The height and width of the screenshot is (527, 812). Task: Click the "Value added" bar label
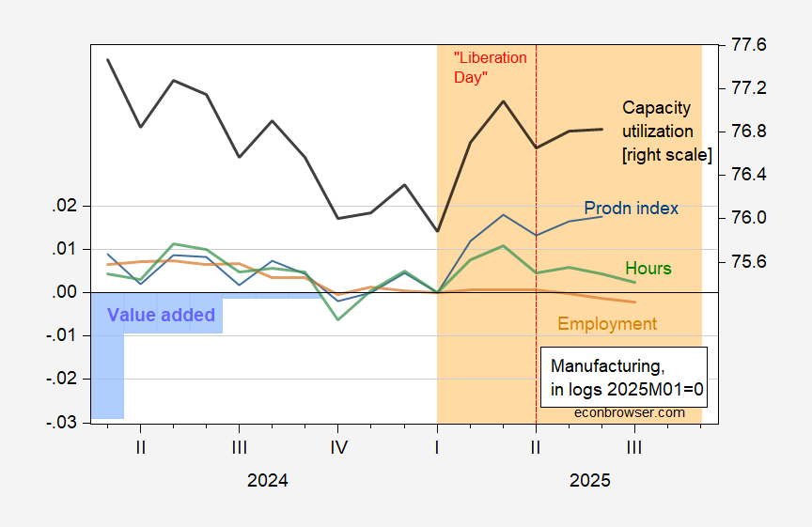pyautogui.click(x=161, y=315)
